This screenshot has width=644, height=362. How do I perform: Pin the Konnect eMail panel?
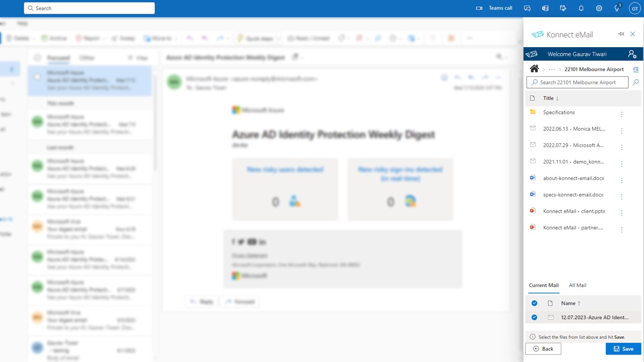click(621, 34)
